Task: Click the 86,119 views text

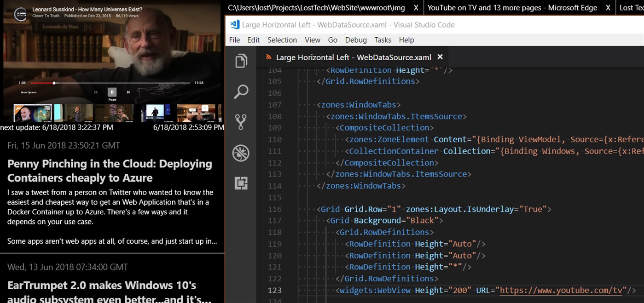Action: [x=128, y=16]
